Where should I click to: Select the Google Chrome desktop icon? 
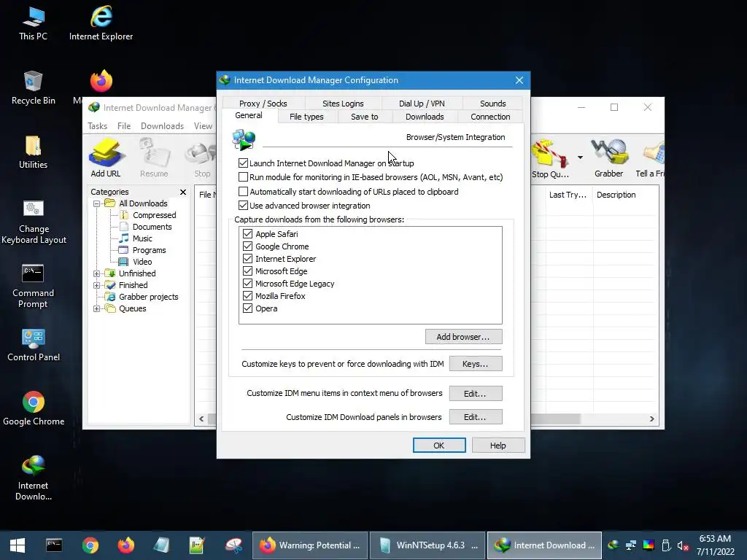pyautogui.click(x=34, y=408)
